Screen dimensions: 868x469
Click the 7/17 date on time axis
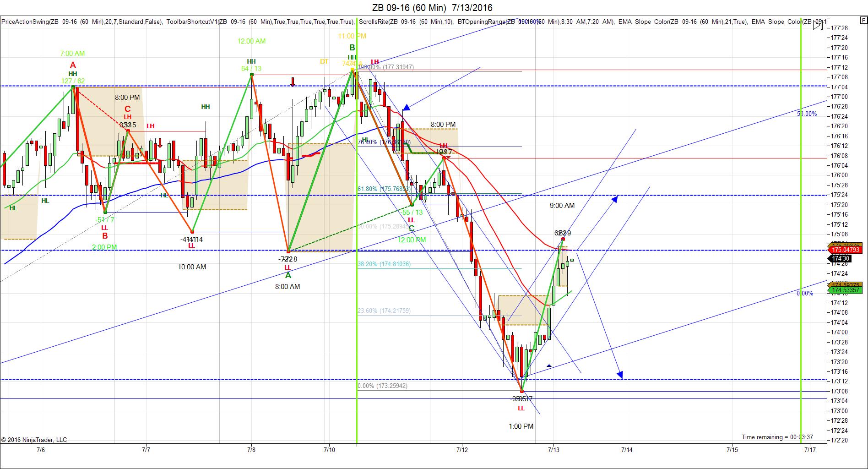[810, 450]
